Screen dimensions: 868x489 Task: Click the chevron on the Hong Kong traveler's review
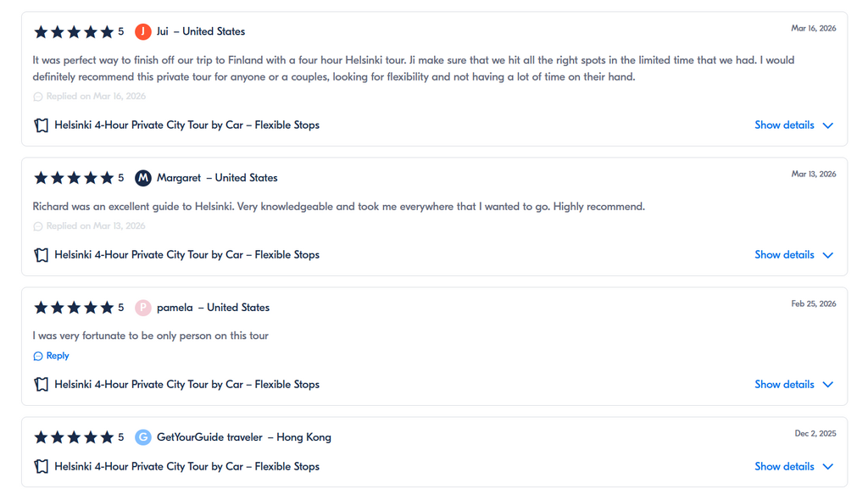828,467
